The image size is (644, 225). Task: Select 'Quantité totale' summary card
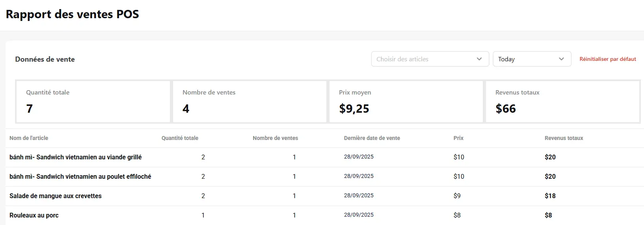93,102
